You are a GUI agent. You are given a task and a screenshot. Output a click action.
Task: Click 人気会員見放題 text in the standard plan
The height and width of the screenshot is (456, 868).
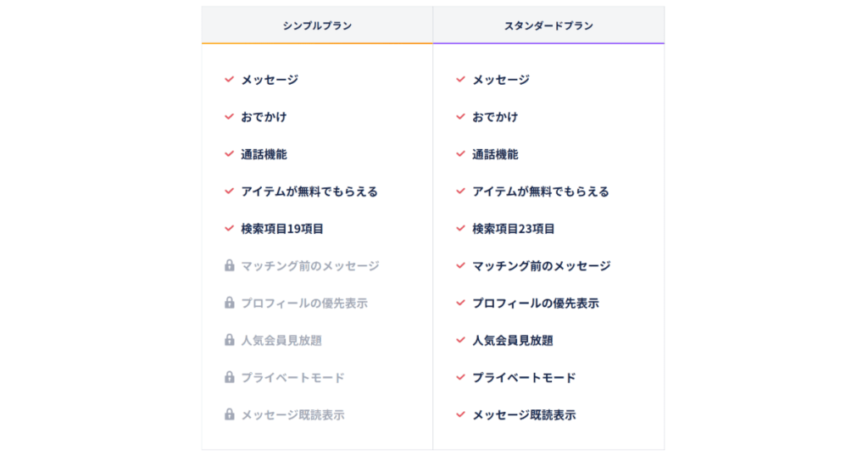click(513, 341)
